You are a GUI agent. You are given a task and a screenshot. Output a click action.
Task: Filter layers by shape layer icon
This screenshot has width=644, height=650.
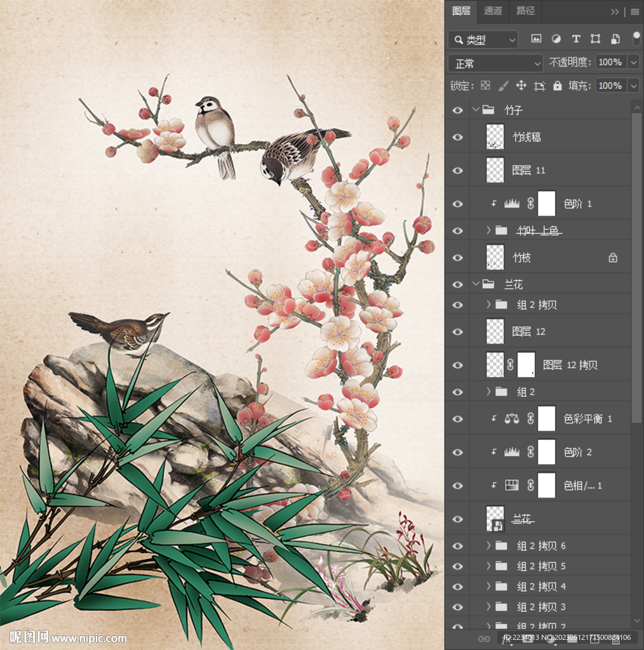(x=596, y=39)
